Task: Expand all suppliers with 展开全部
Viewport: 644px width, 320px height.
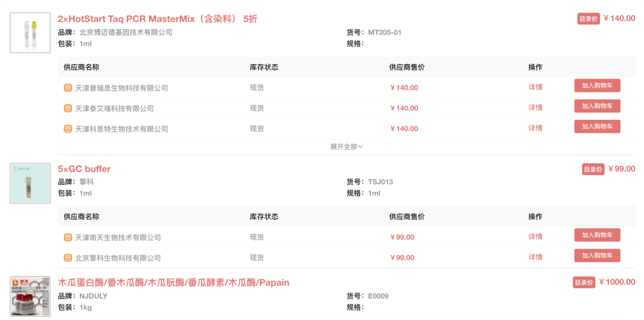Action: click(x=346, y=147)
